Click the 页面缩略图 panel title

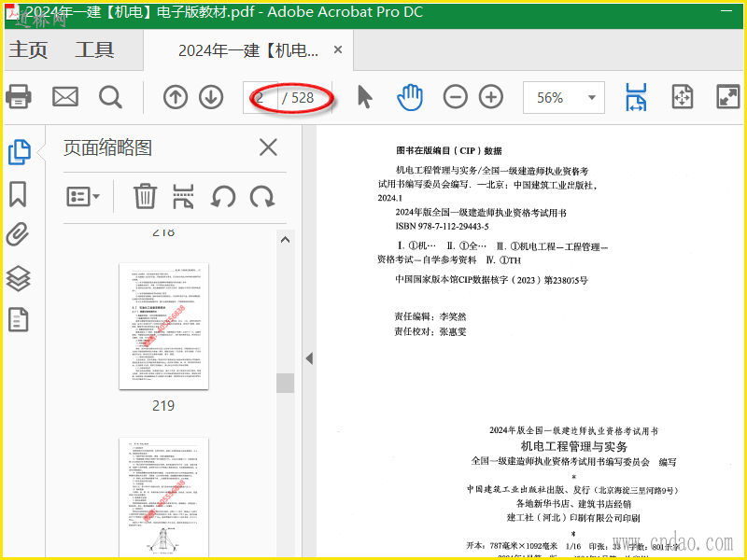click(x=107, y=147)
